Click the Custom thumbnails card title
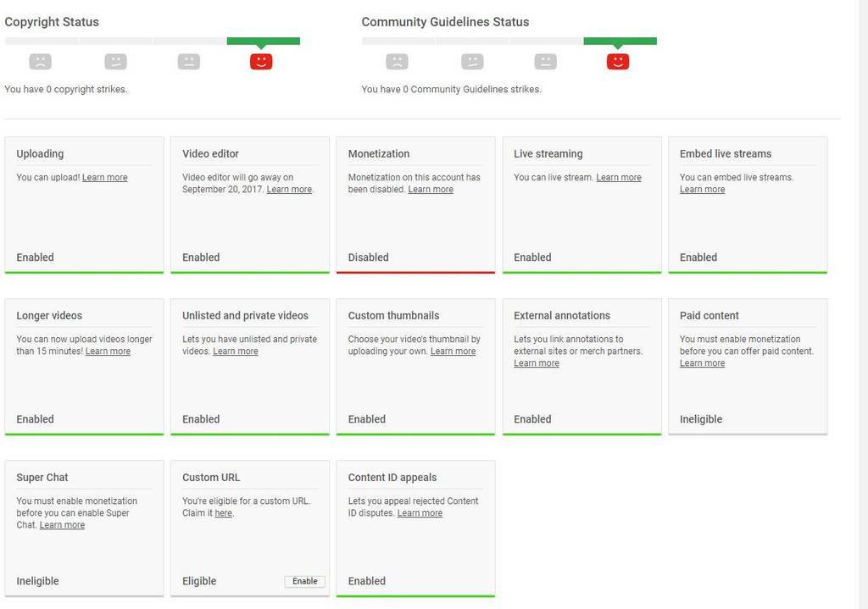 pos(393,316)
